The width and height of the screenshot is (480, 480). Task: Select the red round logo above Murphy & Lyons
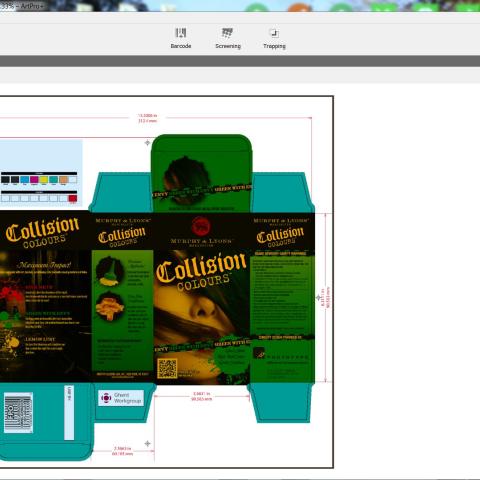201,226
